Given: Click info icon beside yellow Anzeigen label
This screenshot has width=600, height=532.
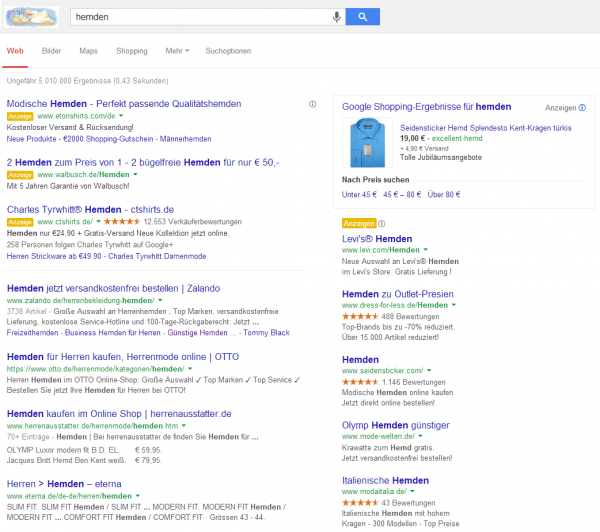Looking at the screenshot, I should click(382, 224).
